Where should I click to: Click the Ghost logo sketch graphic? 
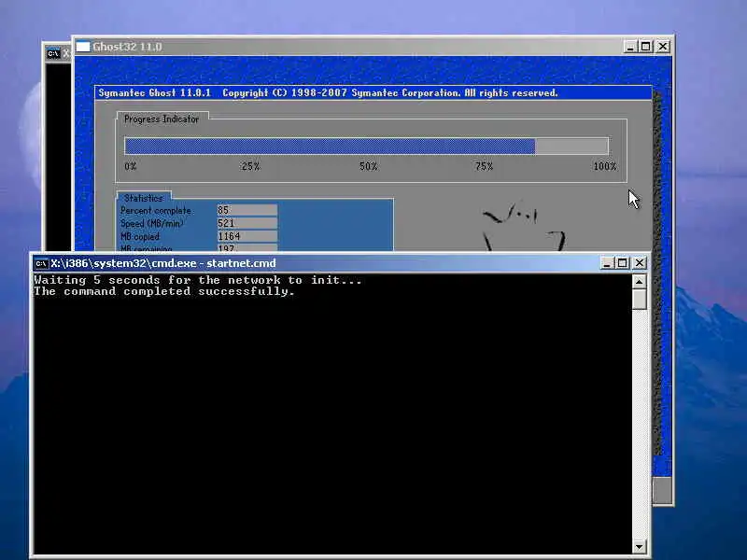(524, 226)
